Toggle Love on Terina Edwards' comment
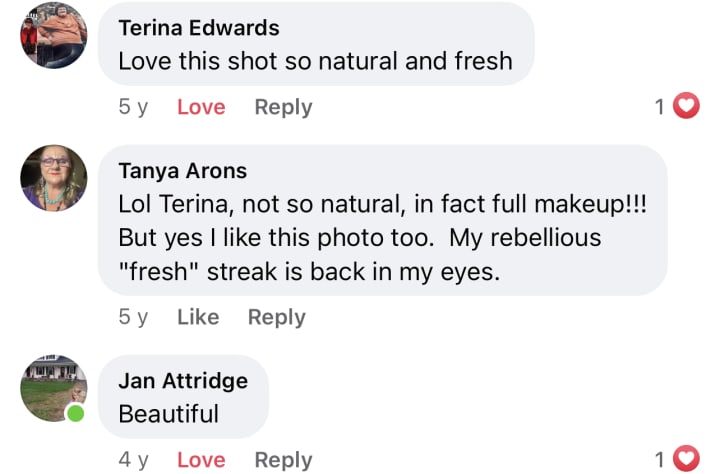 (x=201, y=107)
